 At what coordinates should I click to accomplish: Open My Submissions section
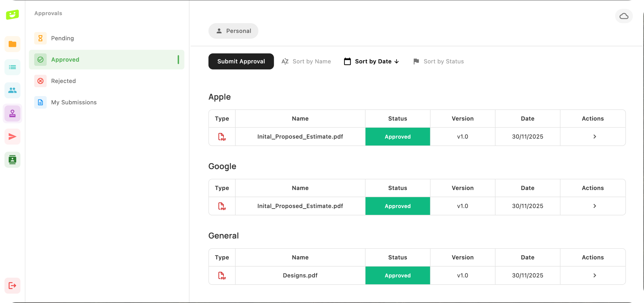point(74,102)
